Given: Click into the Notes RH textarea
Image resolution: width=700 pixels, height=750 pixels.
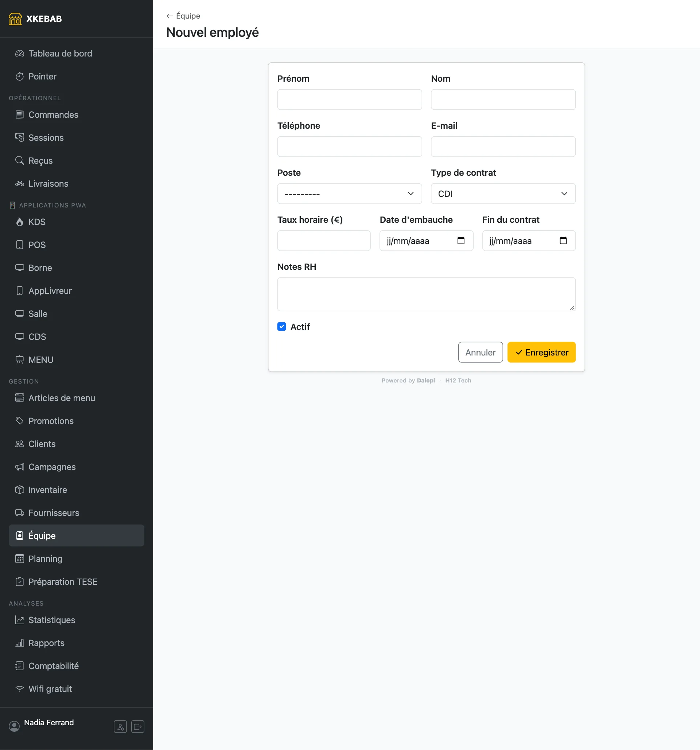Looking at the screenshot, I should click(x=426, y=294).
